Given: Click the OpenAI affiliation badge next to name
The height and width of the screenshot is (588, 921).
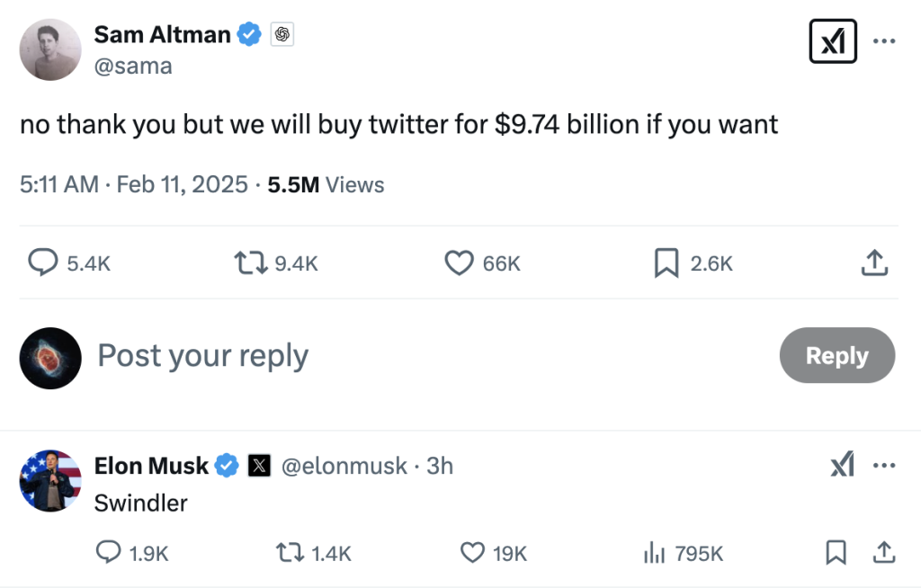Looking at the screenshot, I should click(282, 35).
